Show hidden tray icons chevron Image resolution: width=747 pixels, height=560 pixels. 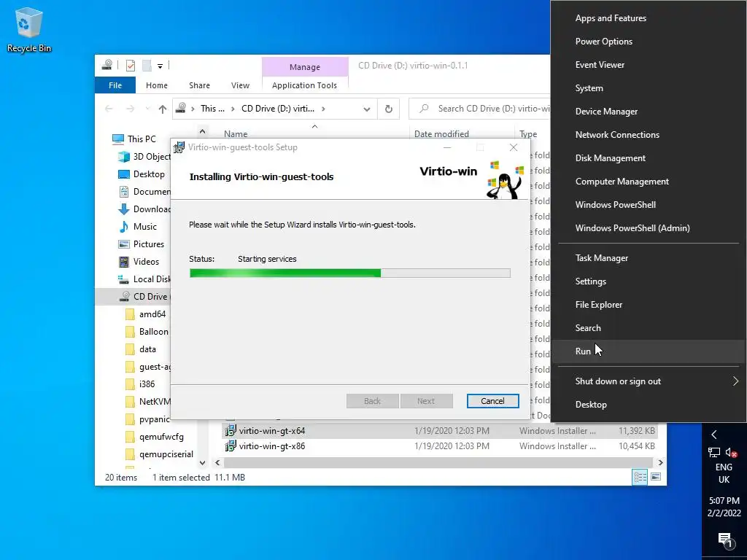tap(713, 435)
